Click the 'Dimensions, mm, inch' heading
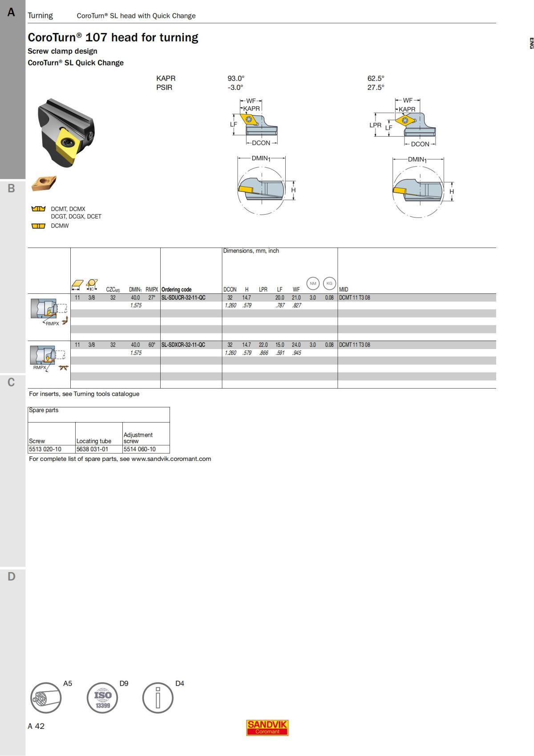Viewport: 534px width, 756px height. 251,251
